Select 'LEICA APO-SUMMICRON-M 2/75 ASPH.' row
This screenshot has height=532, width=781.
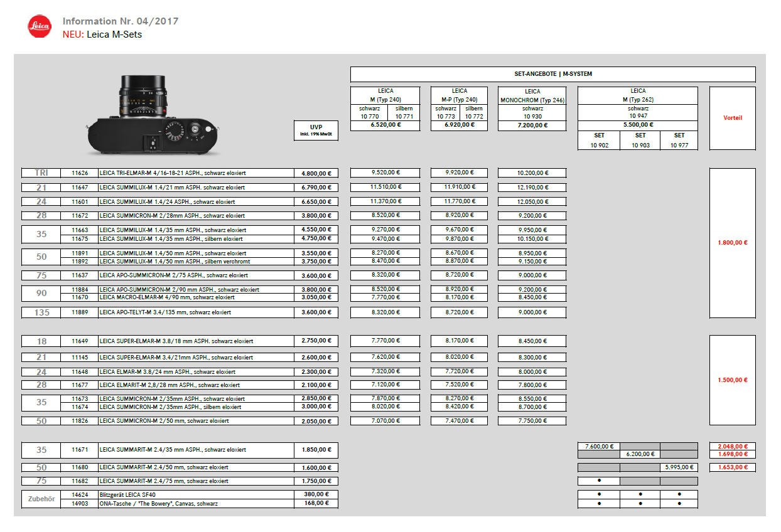[180, 275]
